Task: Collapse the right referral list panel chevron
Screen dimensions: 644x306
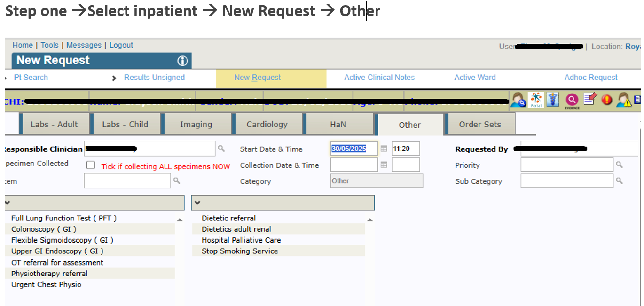Action: (197, 203)
